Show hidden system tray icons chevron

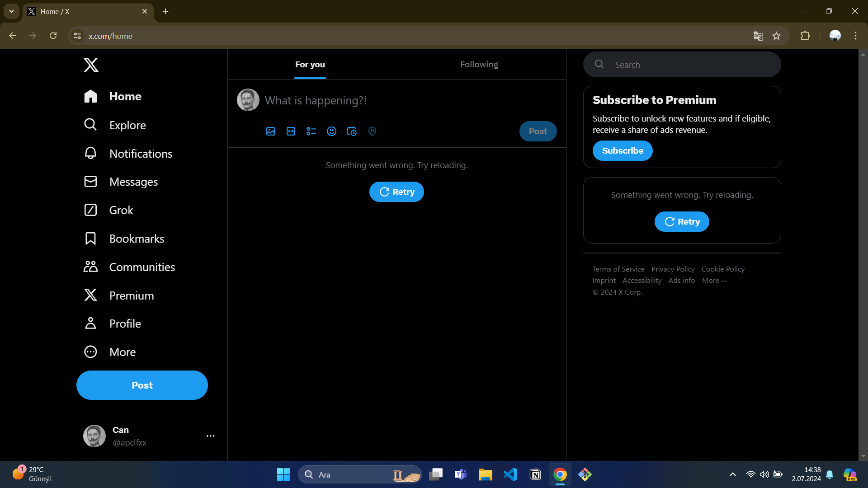pos(733,474)
